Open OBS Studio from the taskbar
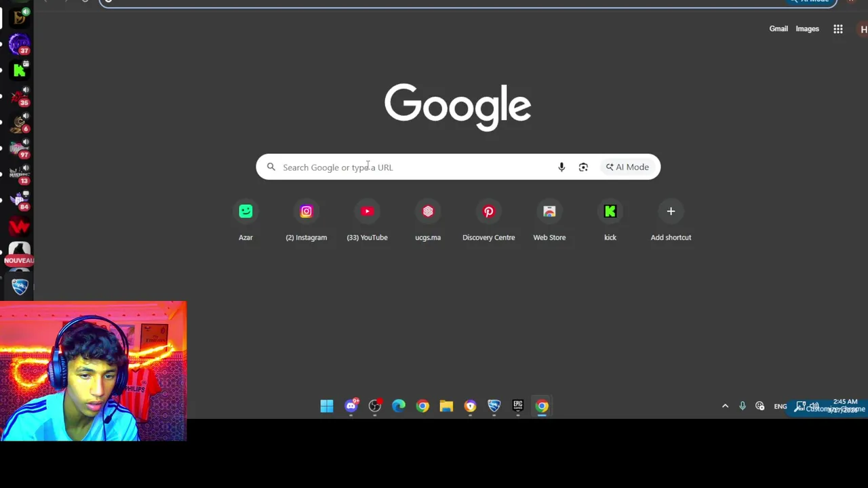Viewport: 868px width, 488px height. [x=375, y=406]
